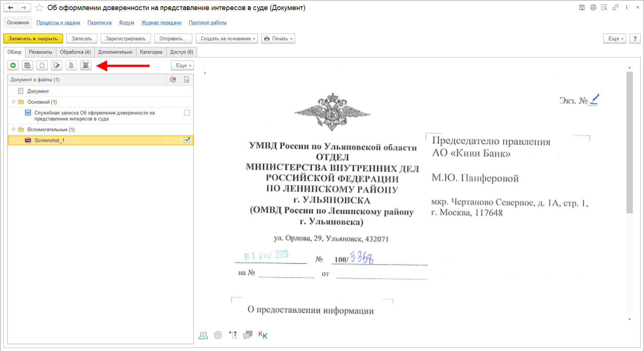Click the link chain icon at top right
The width and height of the screenshot is (644, 352).
pyautogui.click(x=615, y=7)
